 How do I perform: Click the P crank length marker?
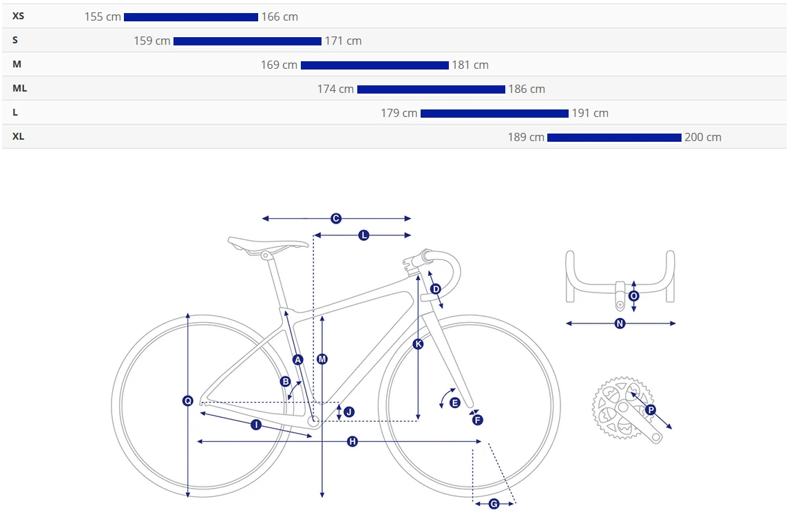651,409
